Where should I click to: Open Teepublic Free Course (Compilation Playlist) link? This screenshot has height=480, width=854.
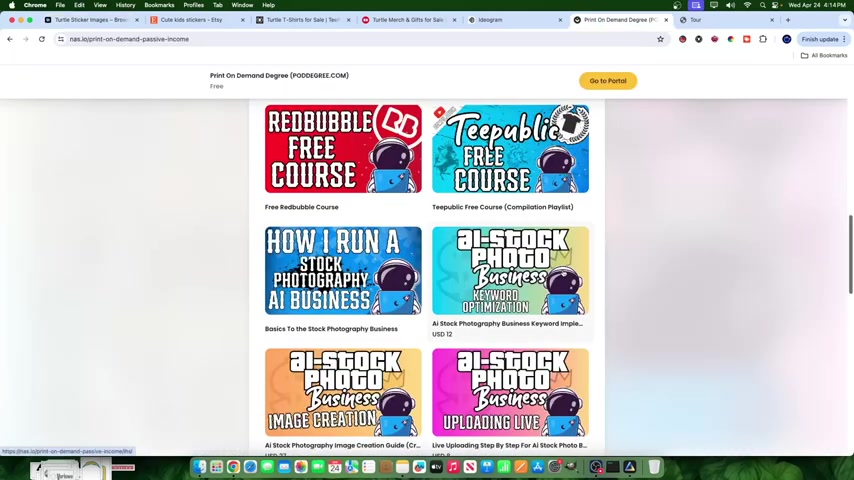503,207
